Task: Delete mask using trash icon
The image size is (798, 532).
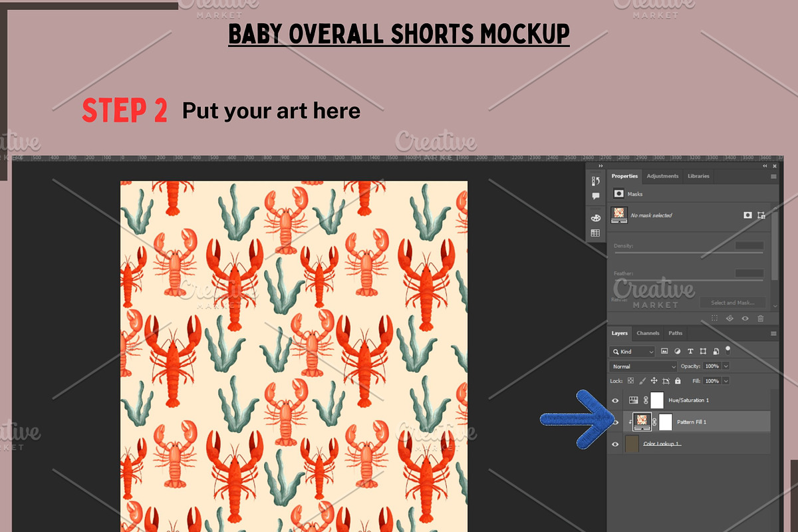Action: tap(760, 319)
